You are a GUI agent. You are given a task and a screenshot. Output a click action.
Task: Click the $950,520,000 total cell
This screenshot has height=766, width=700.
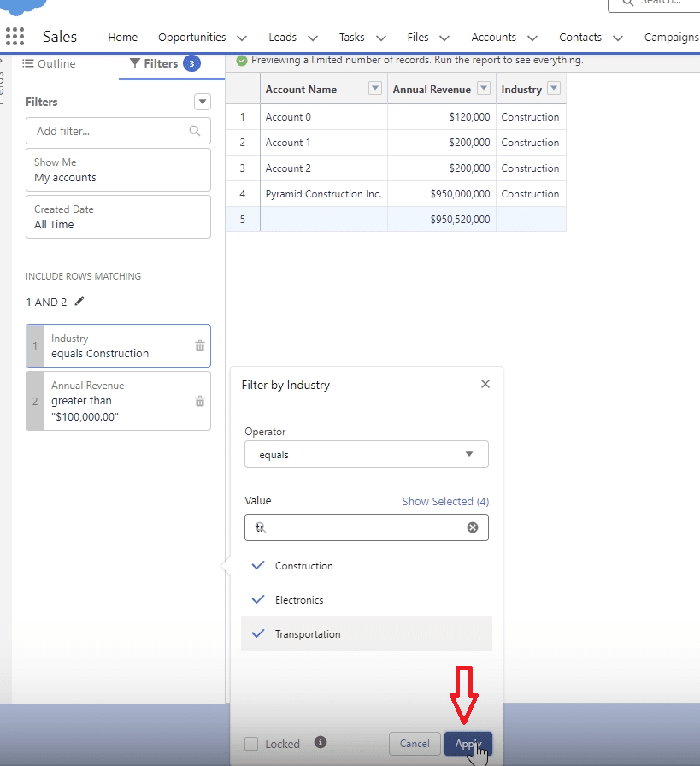(x=442, y=220)
